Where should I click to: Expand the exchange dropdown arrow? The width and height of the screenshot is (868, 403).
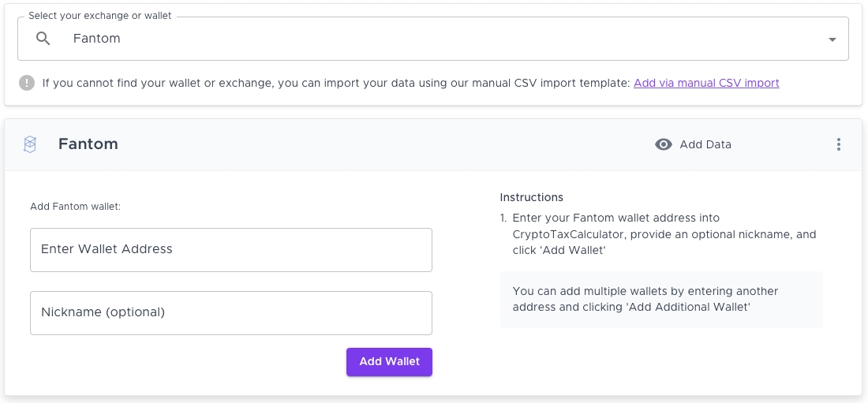click(x=832, y=39)
